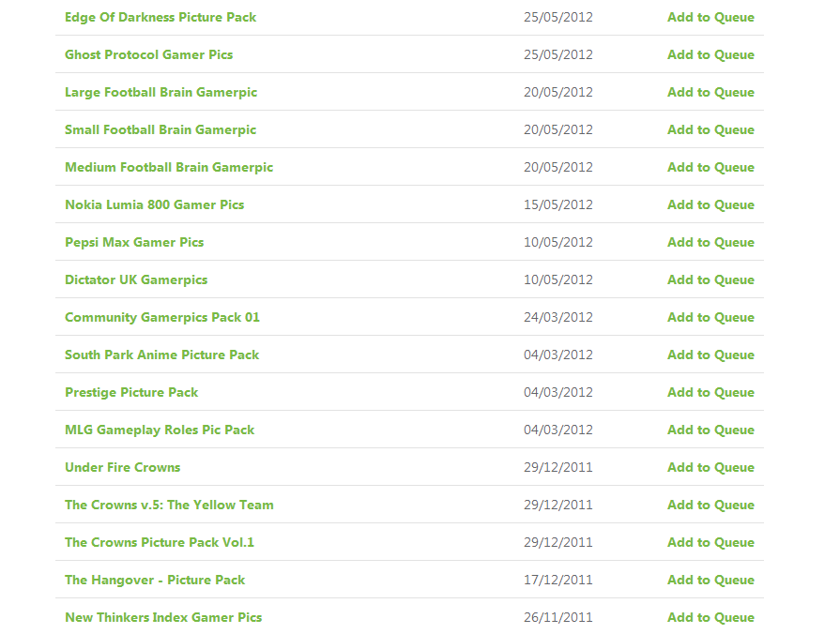
Task: Add Nokia Lumia 800 Gamer Pics to queue
Action: (710, 204)
